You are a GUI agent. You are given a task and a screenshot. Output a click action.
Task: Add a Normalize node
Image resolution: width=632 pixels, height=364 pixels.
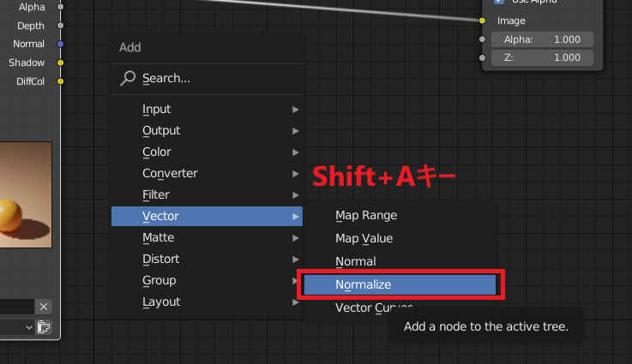coord(400,284)
